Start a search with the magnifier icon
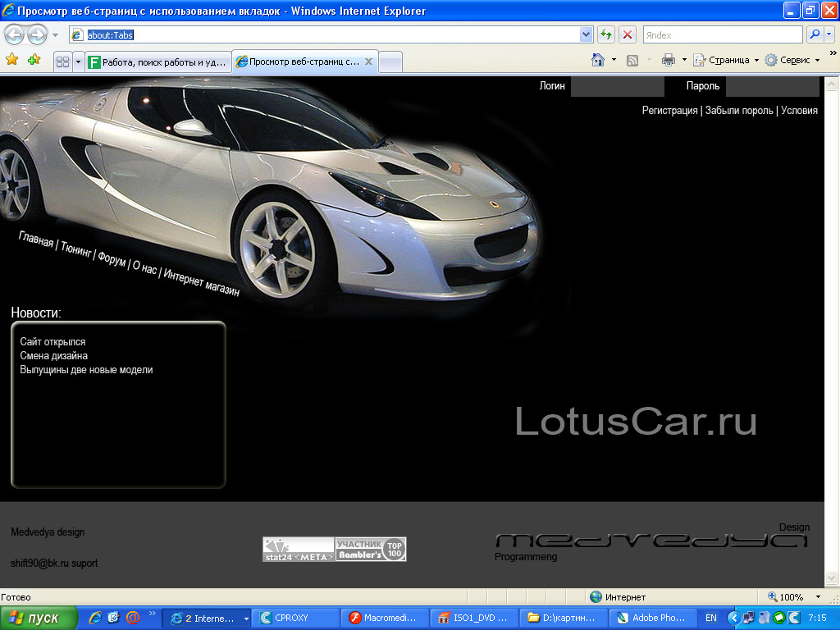 815,34
